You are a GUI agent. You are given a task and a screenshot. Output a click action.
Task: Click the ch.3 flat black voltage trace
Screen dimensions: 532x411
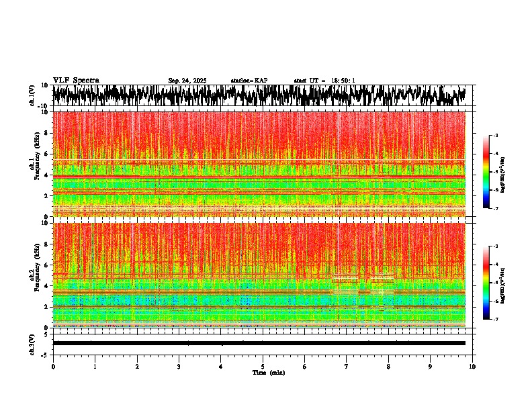(259, 343)
